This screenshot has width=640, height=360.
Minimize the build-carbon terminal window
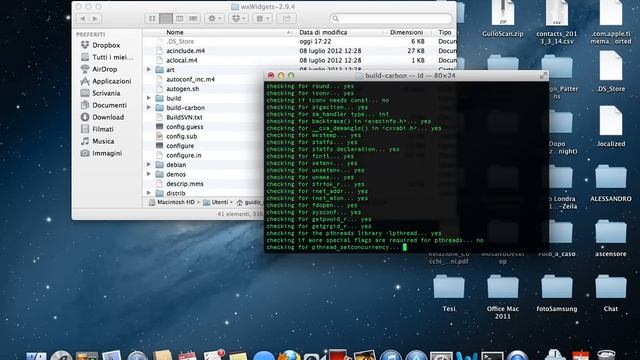[x=281, y=76]
